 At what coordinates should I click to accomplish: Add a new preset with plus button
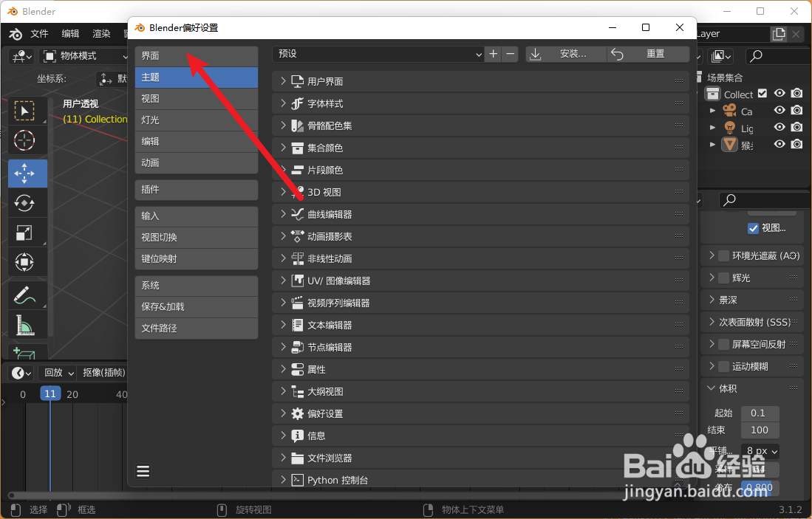click(494, 54)
